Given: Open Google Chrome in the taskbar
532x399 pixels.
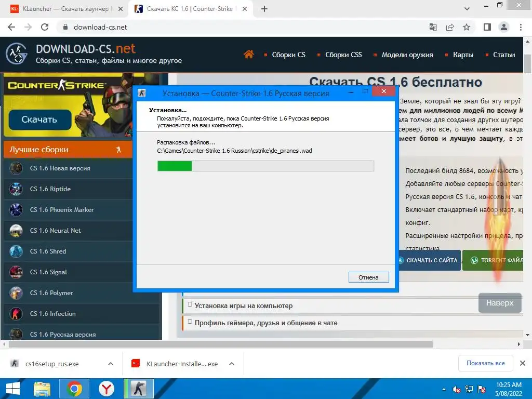Looking at the screenshot, I should 74,389.
